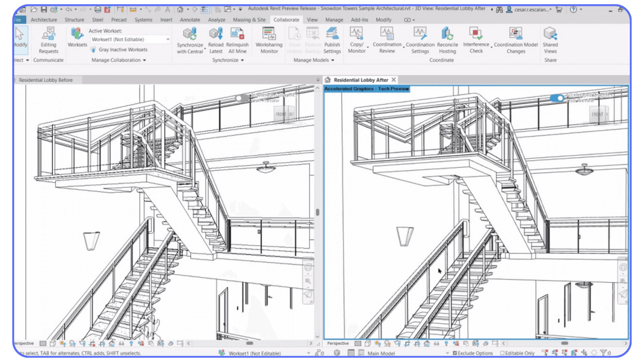Screen dimensions: 644x362
Task: Uncheck Exclude Options in the status bar
Action: [454, 353]
